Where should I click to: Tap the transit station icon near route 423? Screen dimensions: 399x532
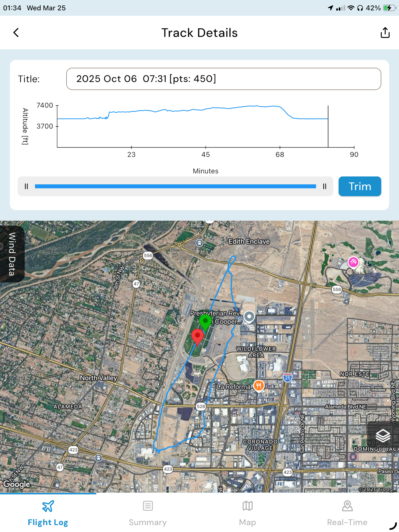pos(98,458)
